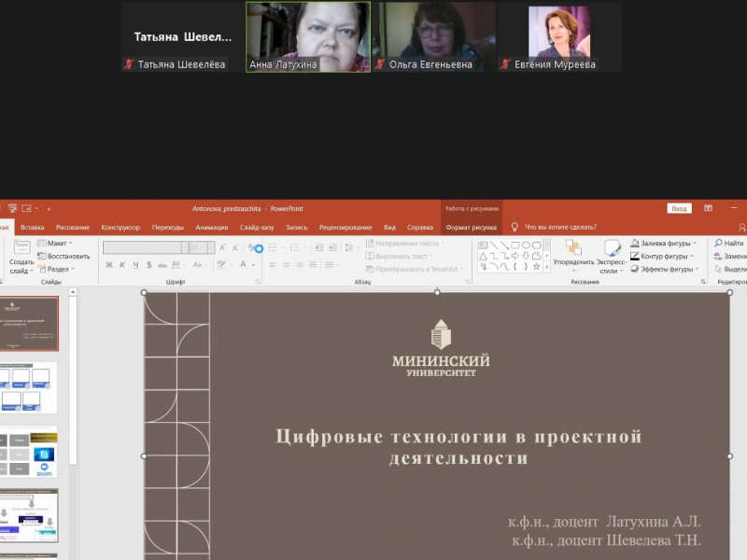Open the Формат рисунка tab
Viewport: 747px width, 560px height.
(472, 227)
